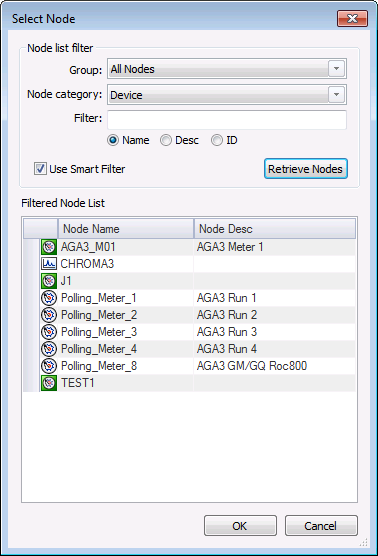Select the CHROMA3 node name
378x556 pixels.
pos(87,264)
